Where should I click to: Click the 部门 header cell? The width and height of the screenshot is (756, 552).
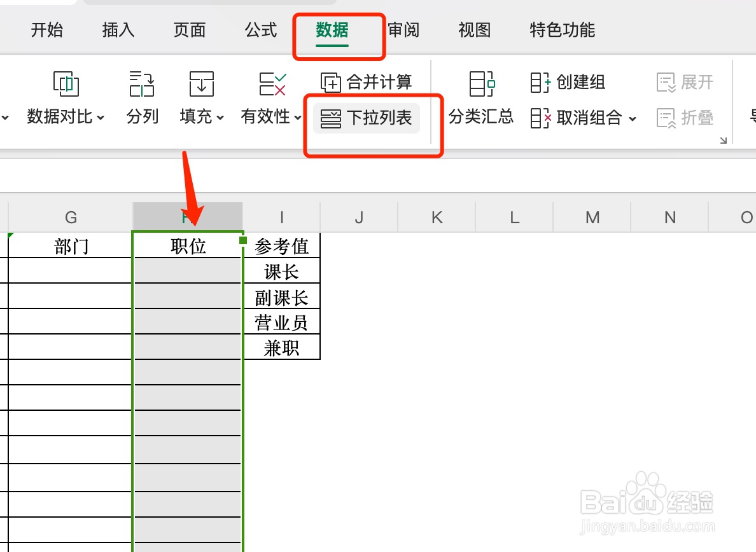[x=71, y=245]
